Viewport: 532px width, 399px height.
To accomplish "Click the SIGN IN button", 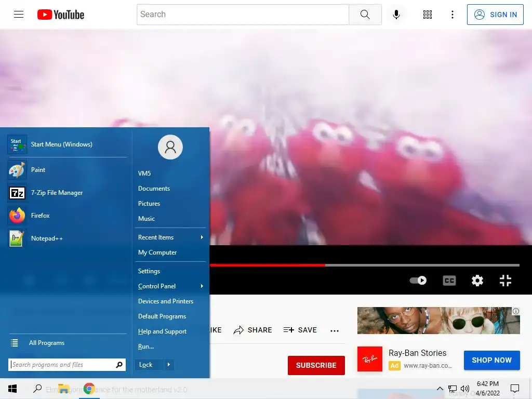I will tap(495, 15).
